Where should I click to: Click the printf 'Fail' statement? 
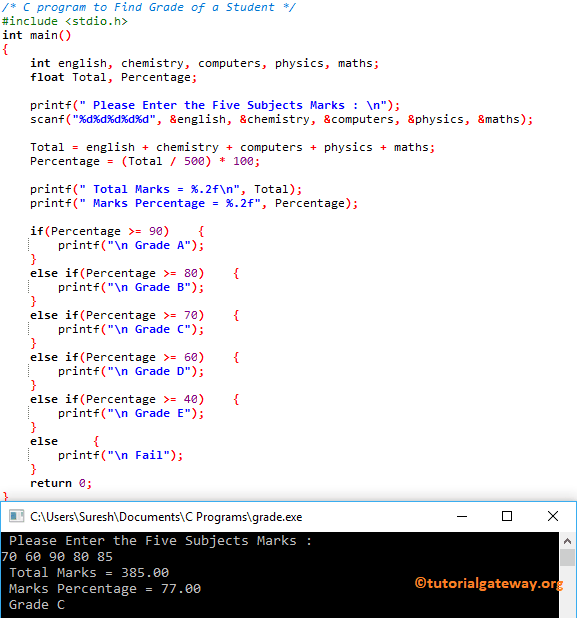click(x=121, y=455)
